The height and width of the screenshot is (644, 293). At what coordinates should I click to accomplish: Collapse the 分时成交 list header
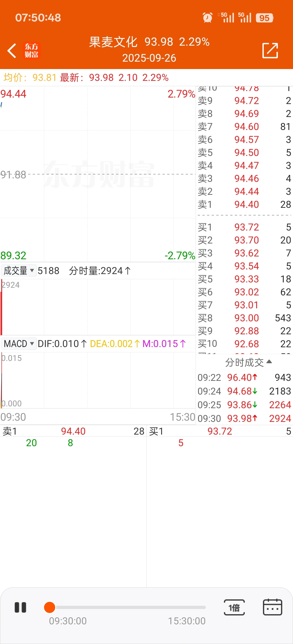click(248, 362)
